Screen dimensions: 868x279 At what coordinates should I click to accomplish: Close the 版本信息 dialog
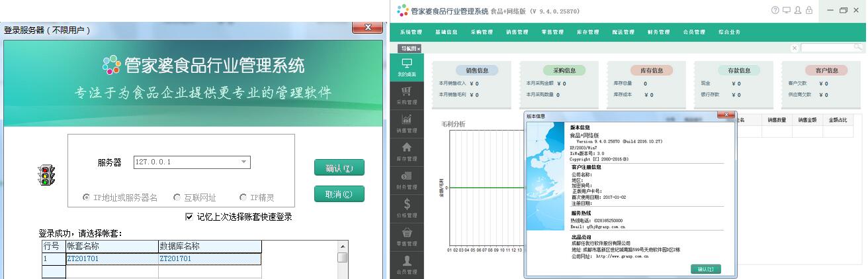pos(726,116)
